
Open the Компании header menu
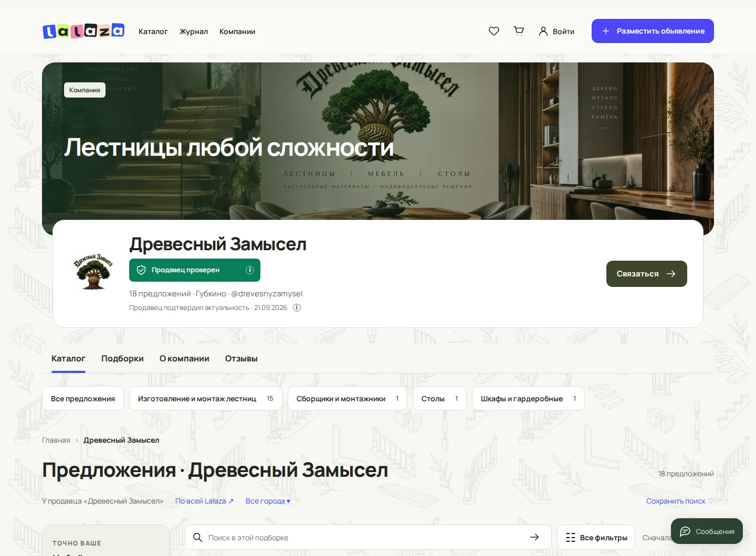[237, 31]
